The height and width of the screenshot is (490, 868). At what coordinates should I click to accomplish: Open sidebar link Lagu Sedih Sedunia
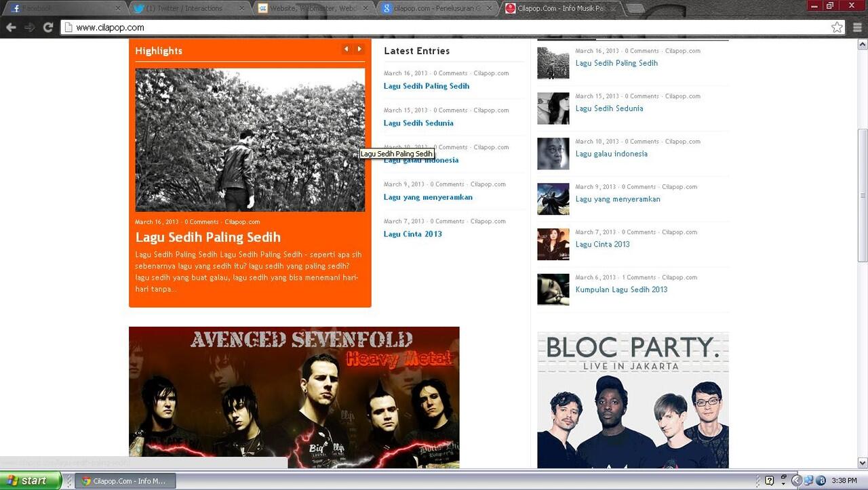click(x=609, y=108)
